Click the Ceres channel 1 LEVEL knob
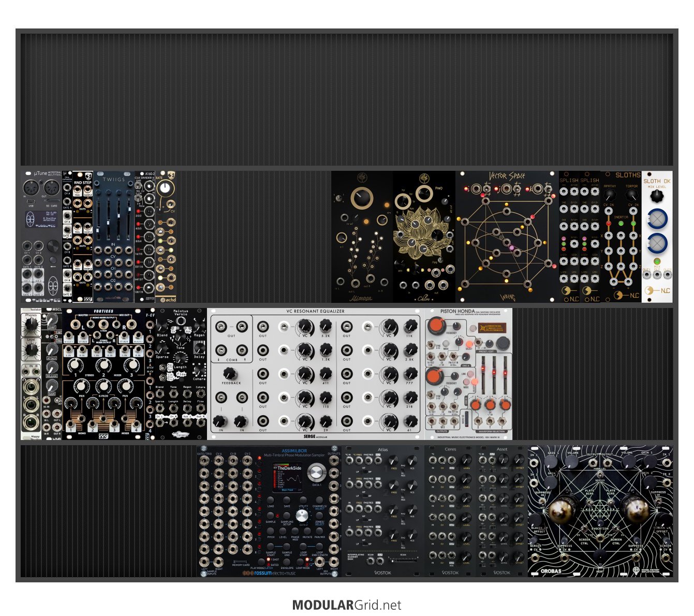The image size is (694, 616). pyautogui.click(x=466, y=459)
